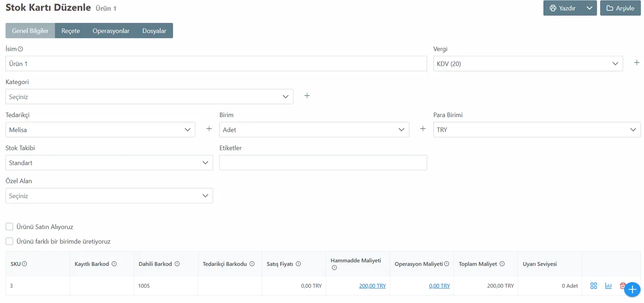Click info icon next to Operasyon Maliyeti
This screenshot has width=644, height=303.
tap(447, 264)
